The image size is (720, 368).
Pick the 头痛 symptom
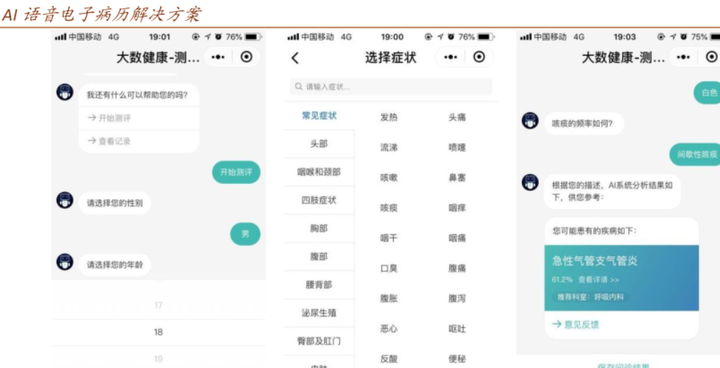coord(457,118)
